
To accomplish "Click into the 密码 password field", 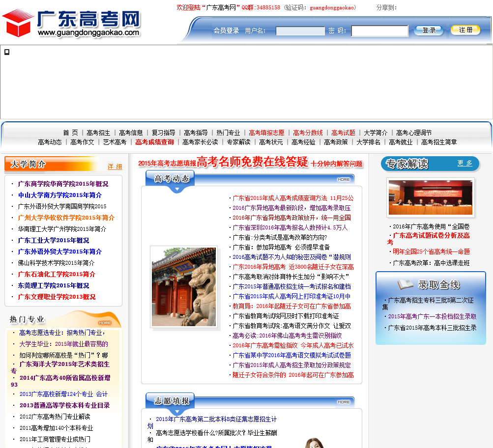I will pos(379,31).
